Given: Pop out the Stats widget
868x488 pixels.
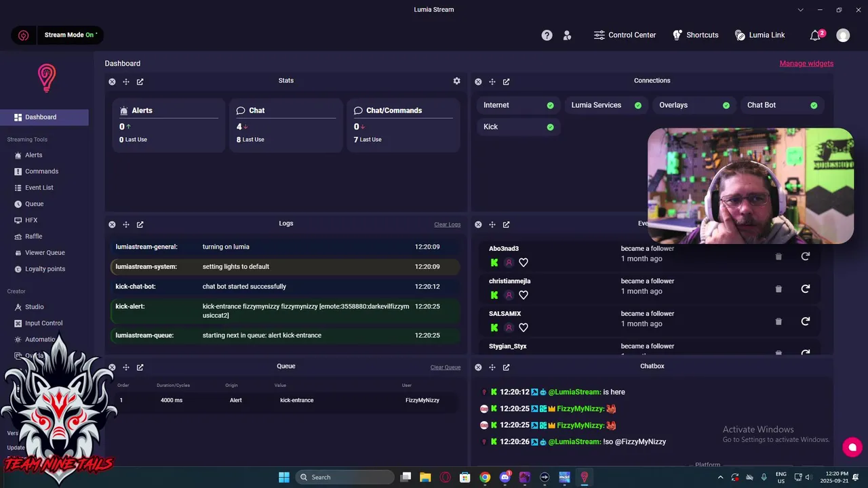Looking at the screenshot, I should (x=140, y=82).
